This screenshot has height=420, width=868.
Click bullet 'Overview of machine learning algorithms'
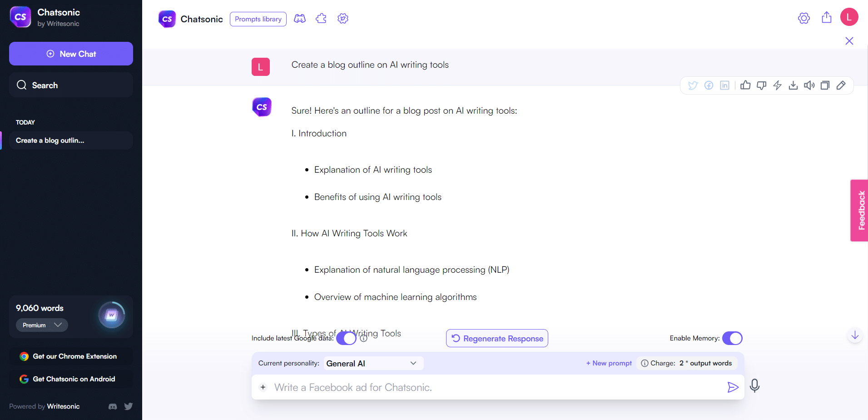(x=395, y=297)
